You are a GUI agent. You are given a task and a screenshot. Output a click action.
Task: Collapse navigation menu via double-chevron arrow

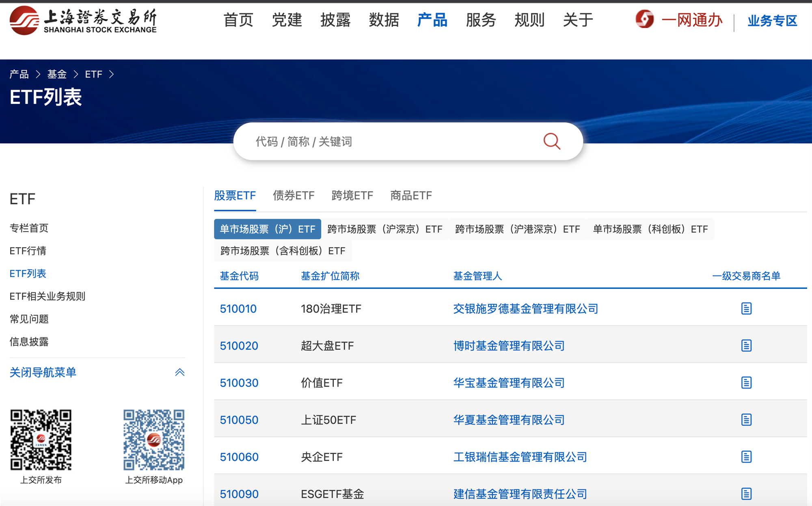[179, 372]
